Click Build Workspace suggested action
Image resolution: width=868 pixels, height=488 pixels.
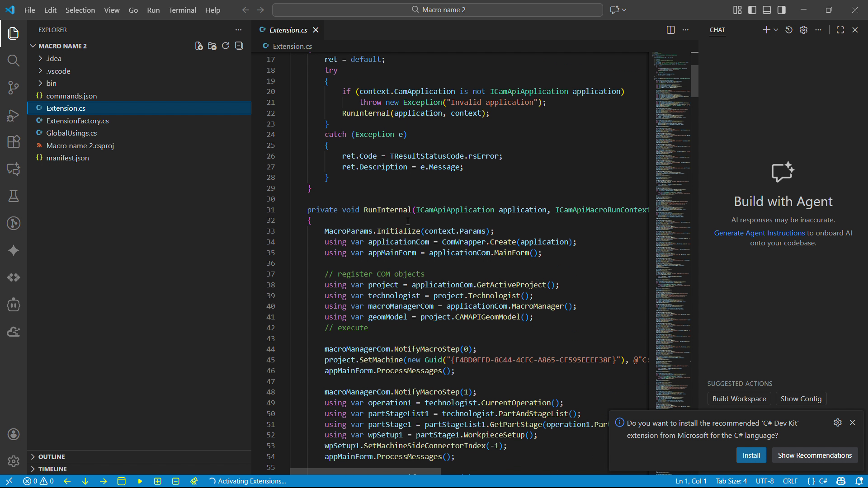point(739,399)
